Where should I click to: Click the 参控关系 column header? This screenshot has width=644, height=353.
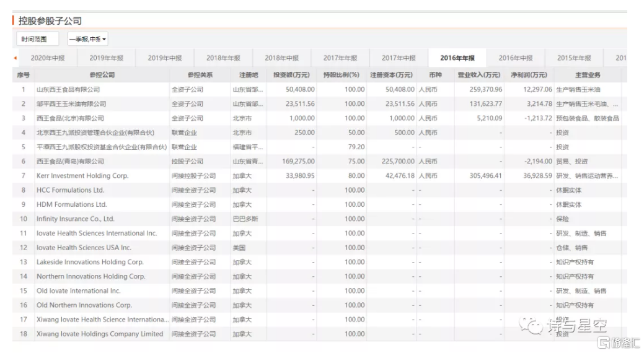(x=200, y=75)
